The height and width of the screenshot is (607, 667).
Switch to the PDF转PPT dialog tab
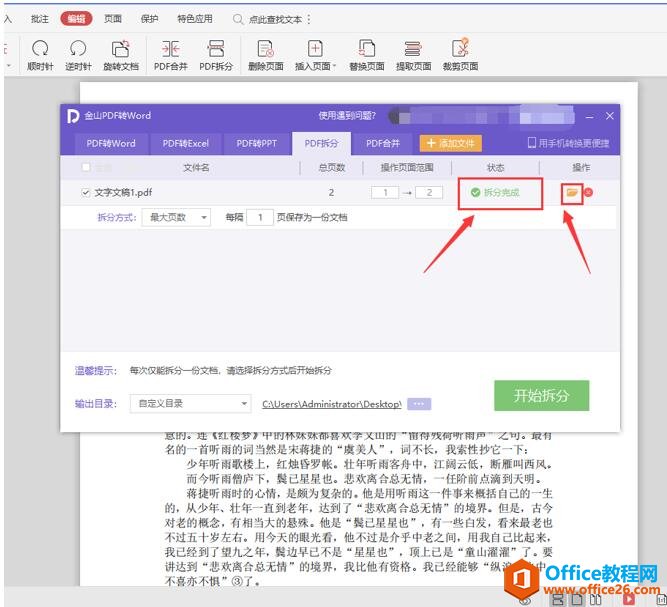(257, 144)
